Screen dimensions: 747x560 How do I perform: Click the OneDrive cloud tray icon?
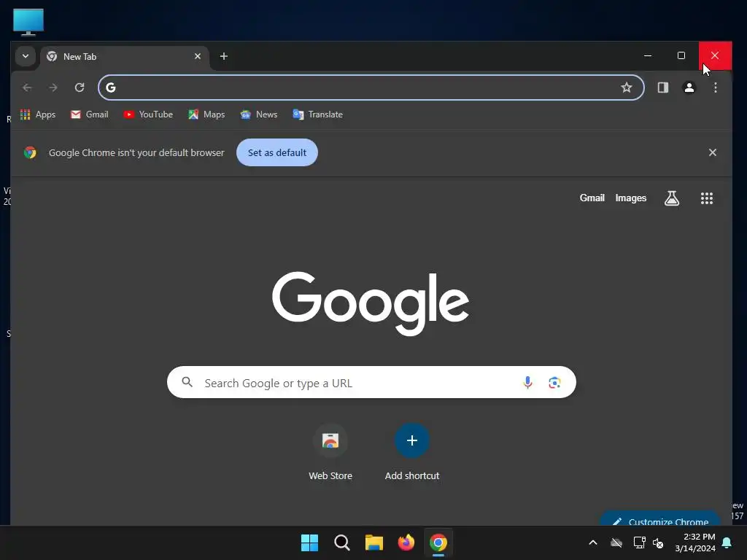tap(616, 542)
